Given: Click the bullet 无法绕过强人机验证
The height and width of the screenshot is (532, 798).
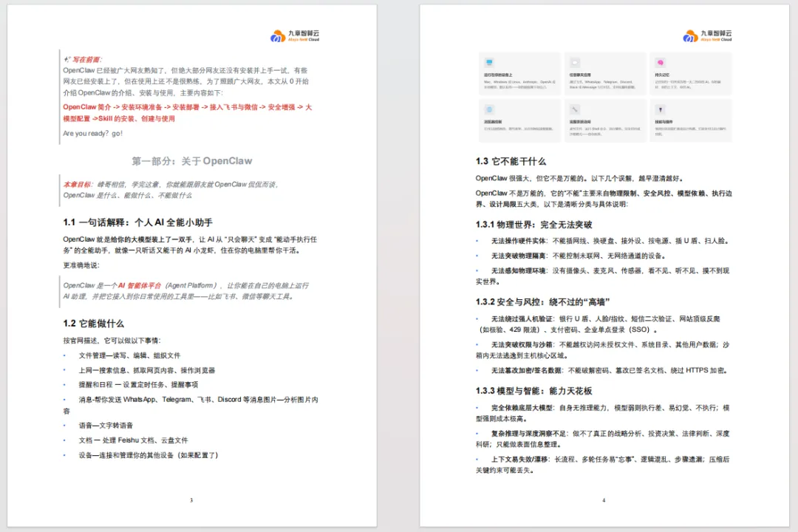Looking at the screenshot, I should pos(598,324).
